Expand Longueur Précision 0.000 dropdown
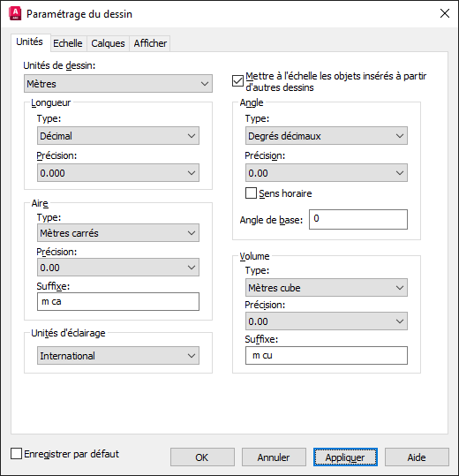459x476 pixels. coord(118,173)
